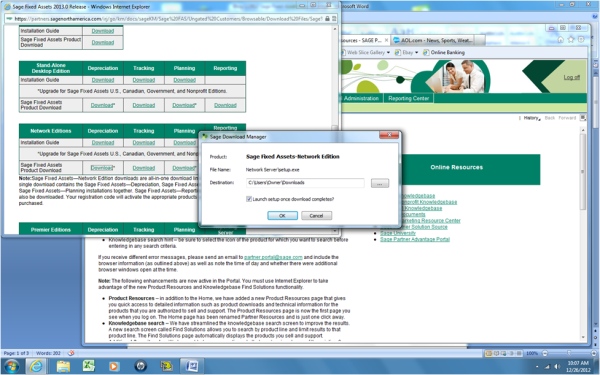Open the IE Tools gear icon
The width and height of the screenshot is (600, 375).
tap(581, 39)
